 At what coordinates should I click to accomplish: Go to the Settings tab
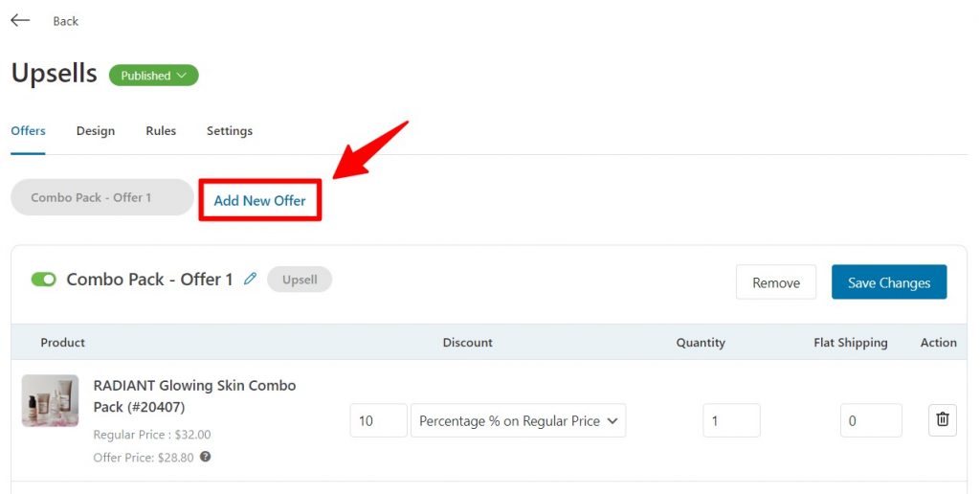[230, 131]
